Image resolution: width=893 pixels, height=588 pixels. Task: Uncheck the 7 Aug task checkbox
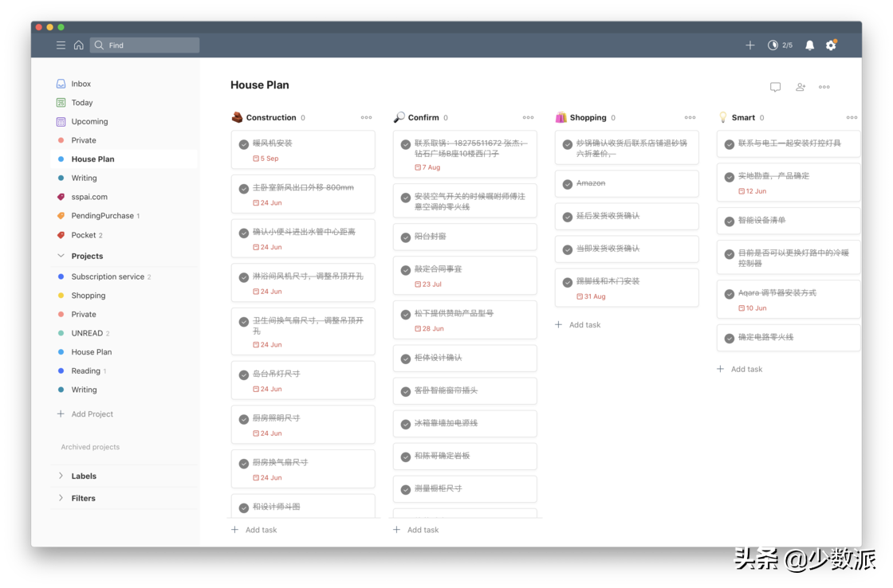(406, 144)
